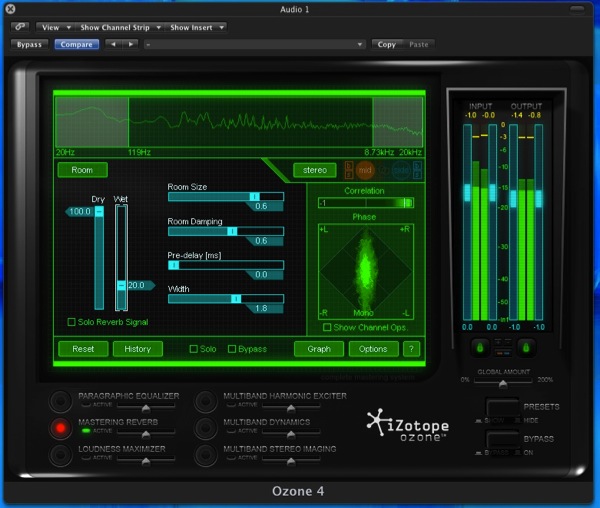Click the Compare button

pos(77,44)
